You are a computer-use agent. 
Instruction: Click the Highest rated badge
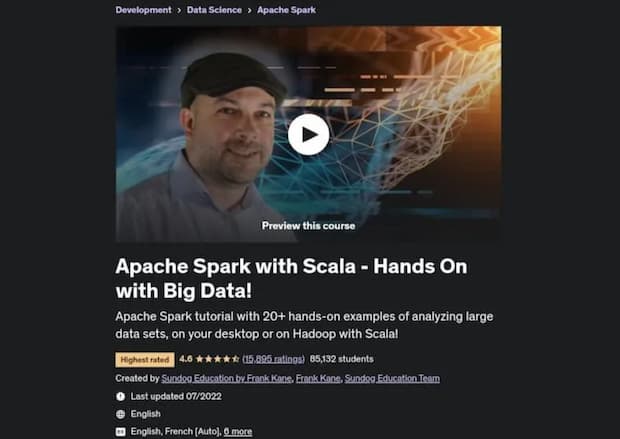145,360
